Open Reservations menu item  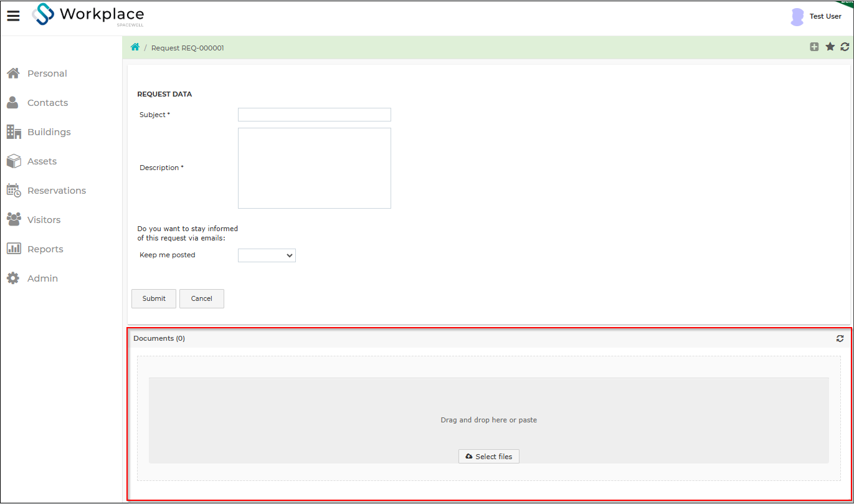(57, 191)
